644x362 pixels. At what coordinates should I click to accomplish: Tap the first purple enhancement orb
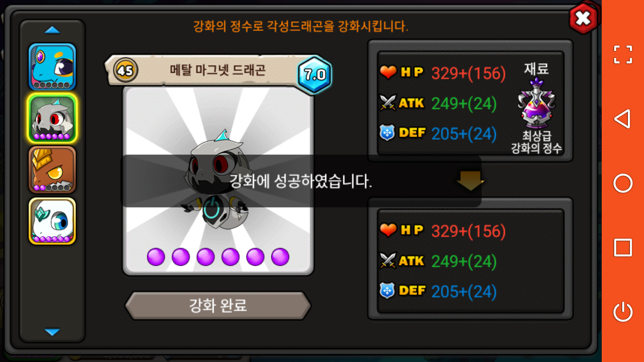coord(156,257)
